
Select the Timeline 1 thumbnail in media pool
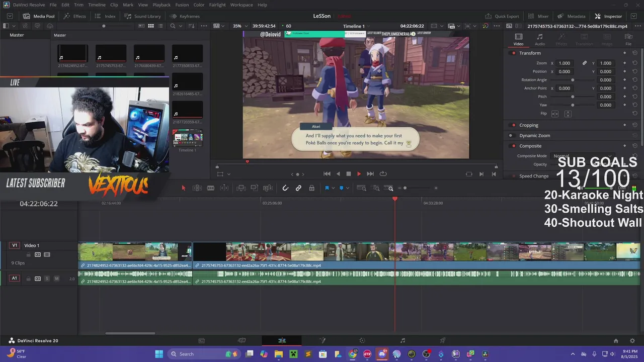[x=187, y=139]
